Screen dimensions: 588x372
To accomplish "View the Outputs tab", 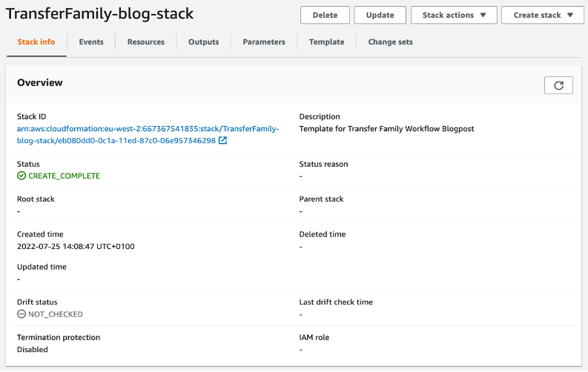I will click(x=204, y=42).
